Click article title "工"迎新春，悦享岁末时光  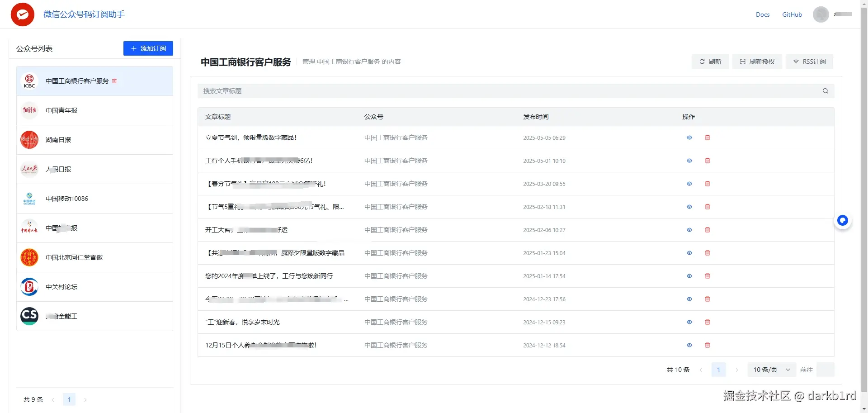pyautogui.click(x=242, y=322)
